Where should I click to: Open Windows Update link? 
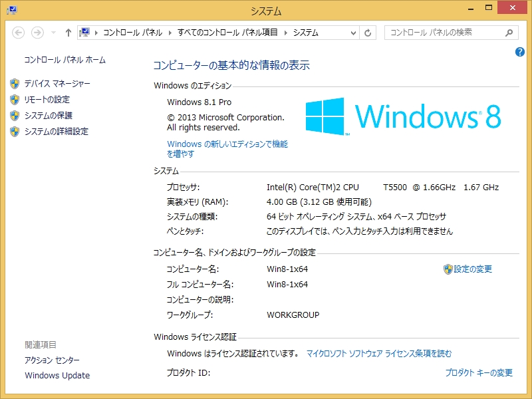57,375
